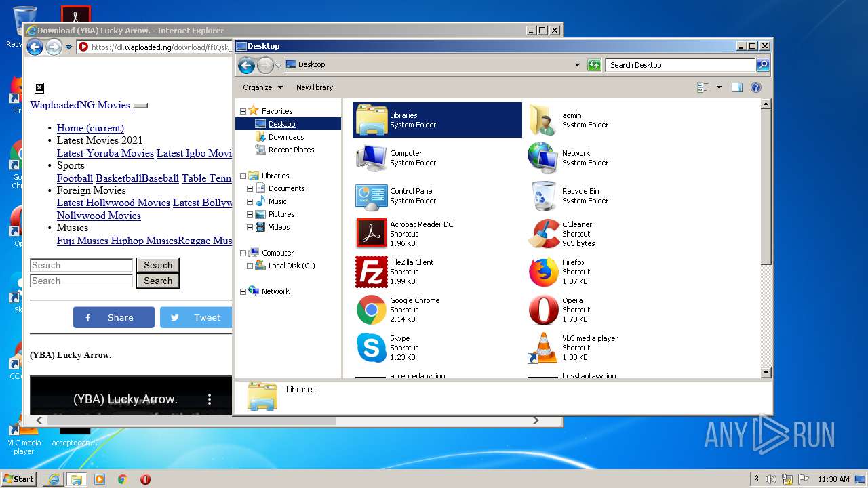868x488 pixels.
Task: Expand the Network tree node
Action: (243, 291)
